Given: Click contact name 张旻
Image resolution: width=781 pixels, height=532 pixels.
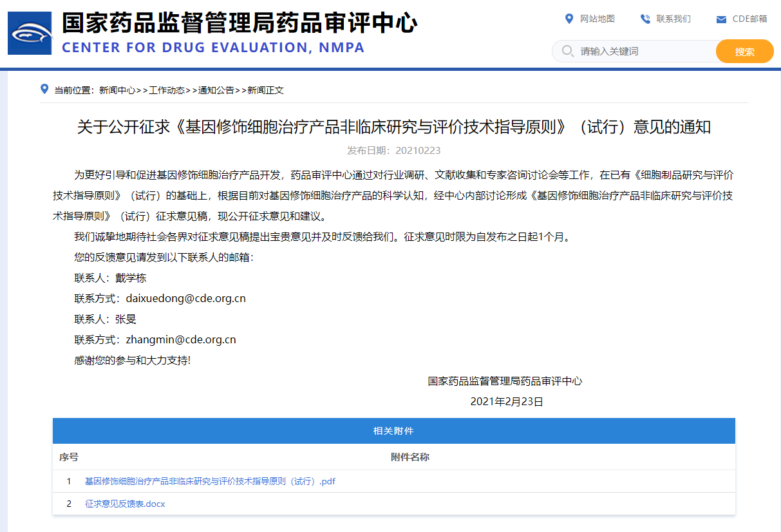Looking at the screenshot, I should [126, 319].
